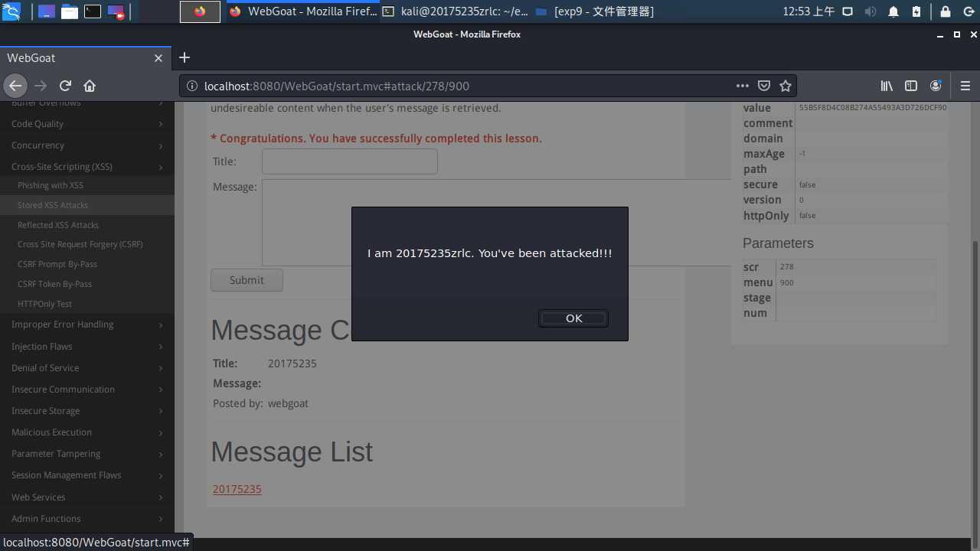Open page actions three-dot menu

click(742, 86)
